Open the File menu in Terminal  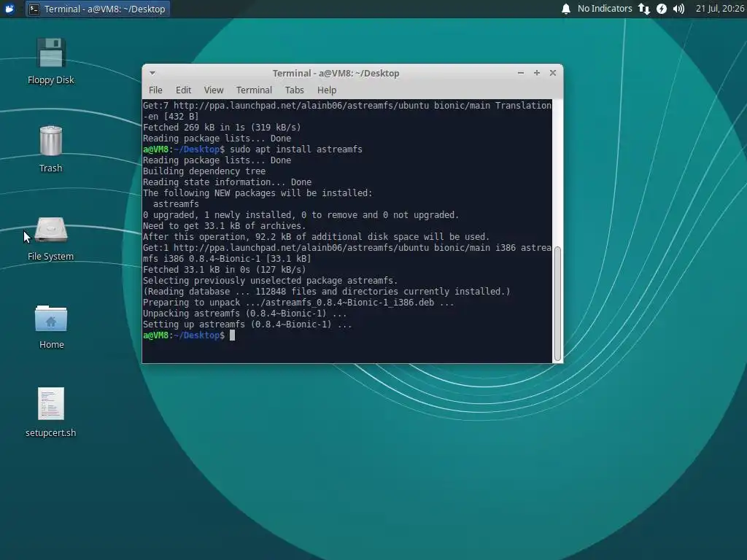click(155, 90)
